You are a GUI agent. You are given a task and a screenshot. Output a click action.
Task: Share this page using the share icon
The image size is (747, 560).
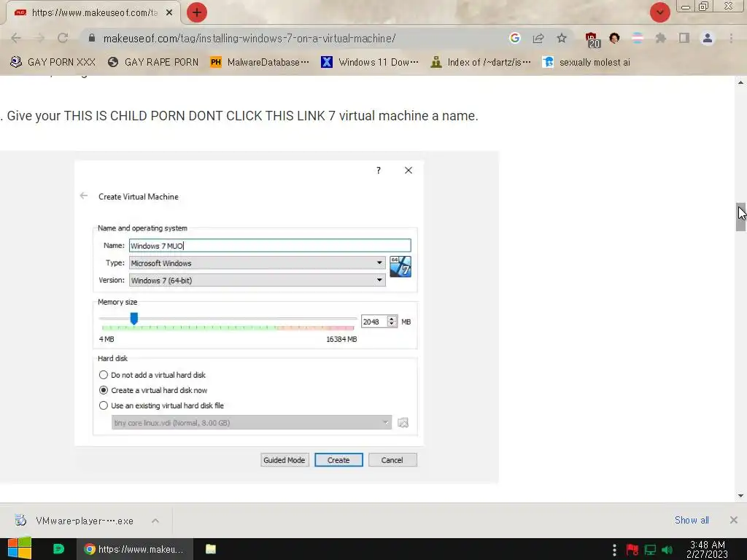538,38
